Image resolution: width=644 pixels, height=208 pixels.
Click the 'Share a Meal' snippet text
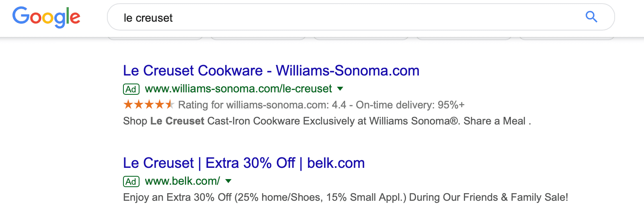click(x=494, y=121)
